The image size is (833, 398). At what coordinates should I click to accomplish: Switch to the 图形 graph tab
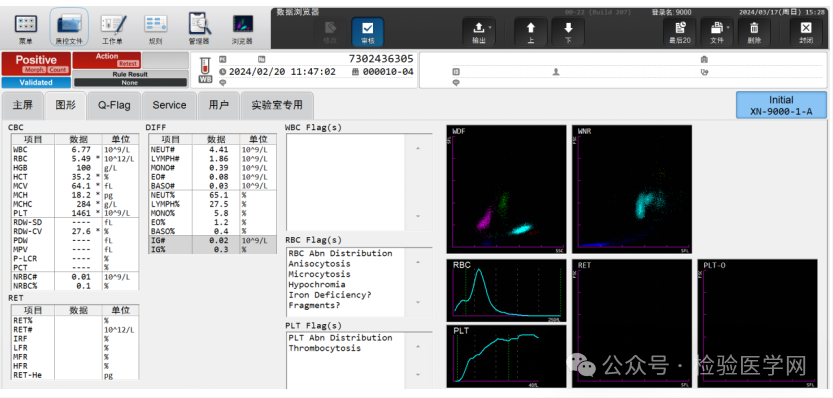click(x=65, y=105)
